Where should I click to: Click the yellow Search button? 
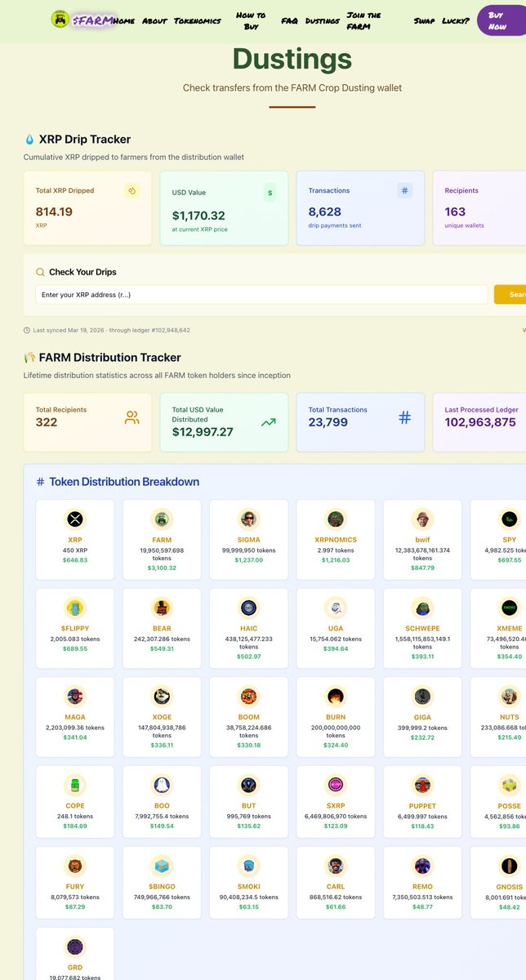[x=510, y=294]
